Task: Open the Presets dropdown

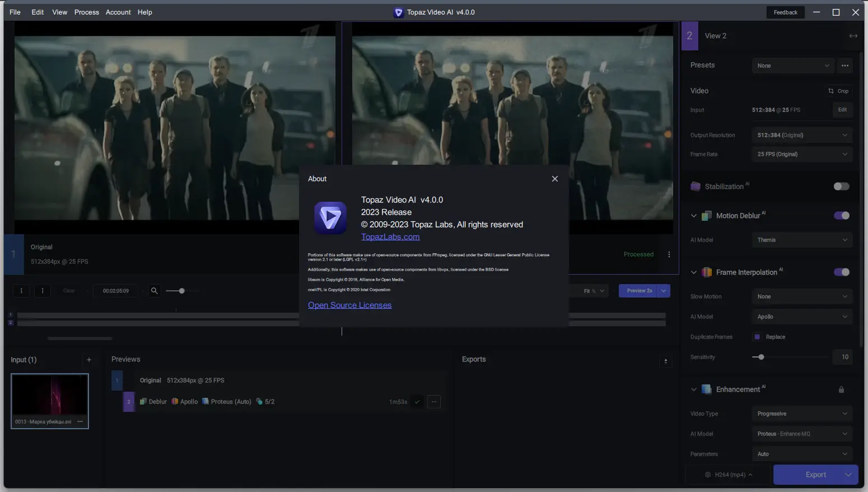Action: (x=793, y=66)
